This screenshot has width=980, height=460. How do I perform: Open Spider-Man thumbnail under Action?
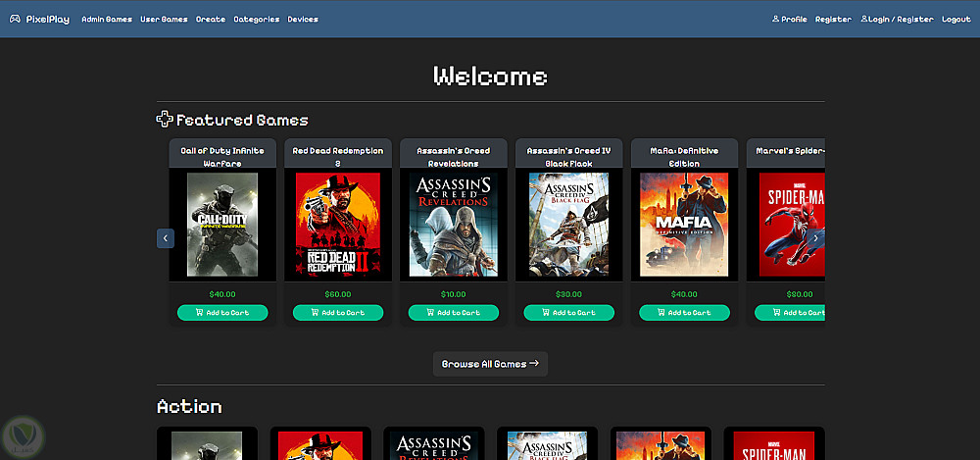[x=774, y=445]
